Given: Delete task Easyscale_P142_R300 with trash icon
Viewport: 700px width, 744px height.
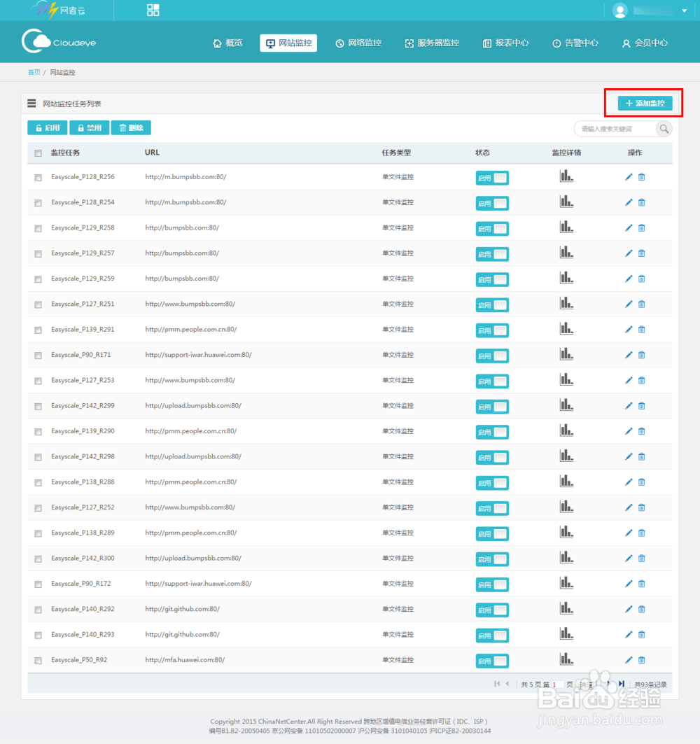Looking at the screenshot, I should click(x=642, y=559).
